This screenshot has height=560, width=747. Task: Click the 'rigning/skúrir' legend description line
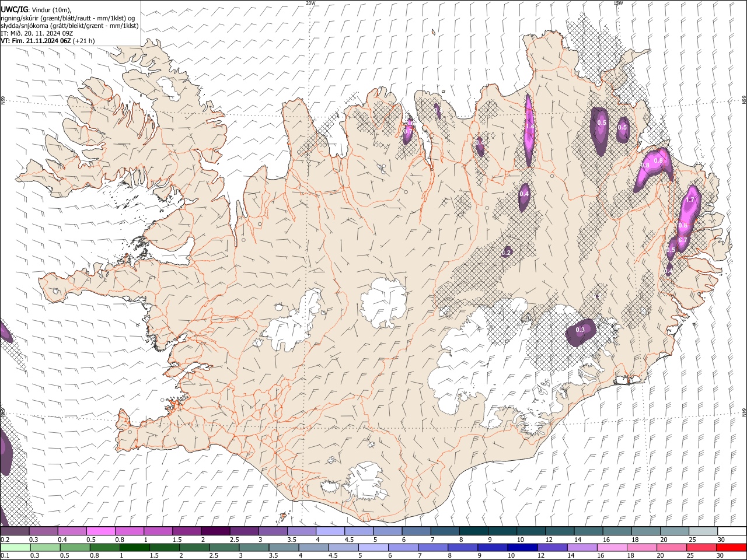68,17
